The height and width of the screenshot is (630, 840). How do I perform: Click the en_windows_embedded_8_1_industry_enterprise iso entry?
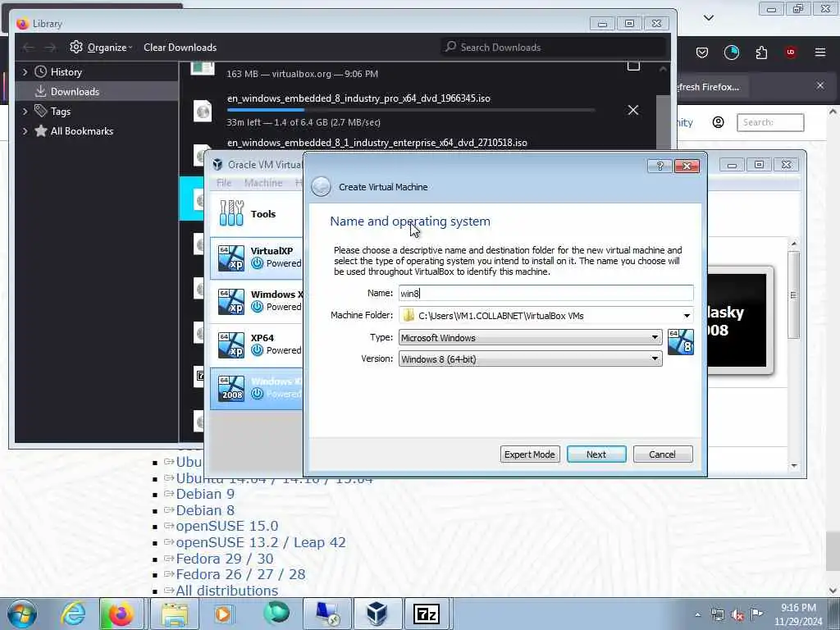tap(377, 143)
